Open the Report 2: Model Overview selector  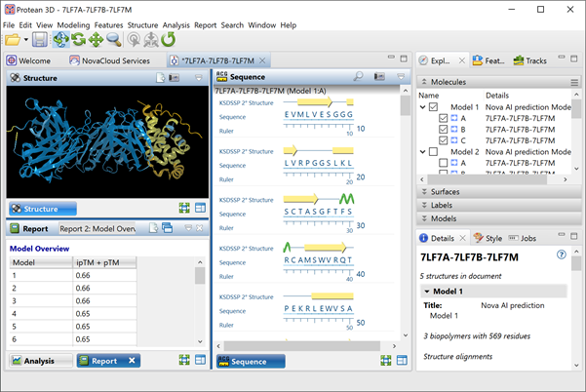pyautogui.click(x=98, y=229)
